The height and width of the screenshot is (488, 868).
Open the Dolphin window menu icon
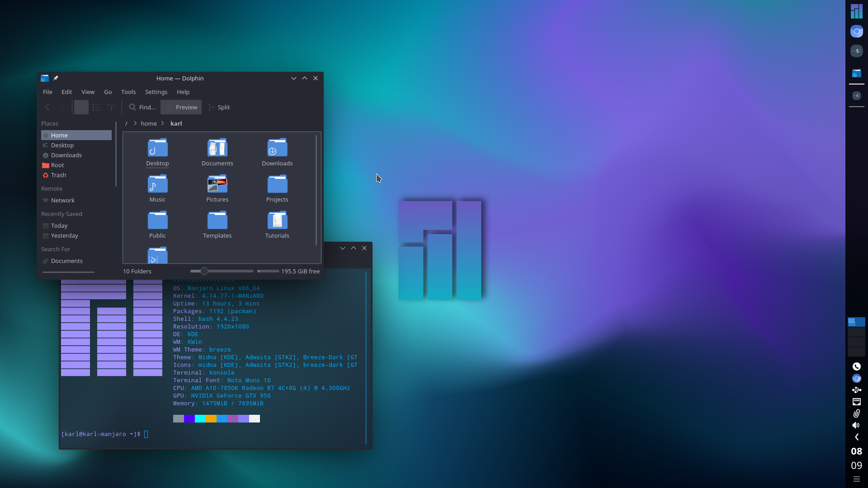coord(44,78)
